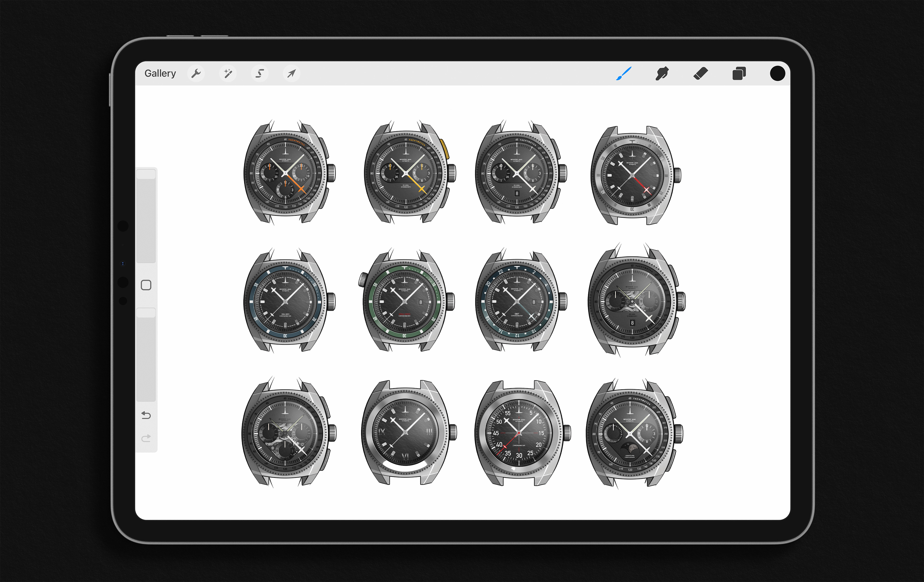Tap the square Modify button

(146, 285)
